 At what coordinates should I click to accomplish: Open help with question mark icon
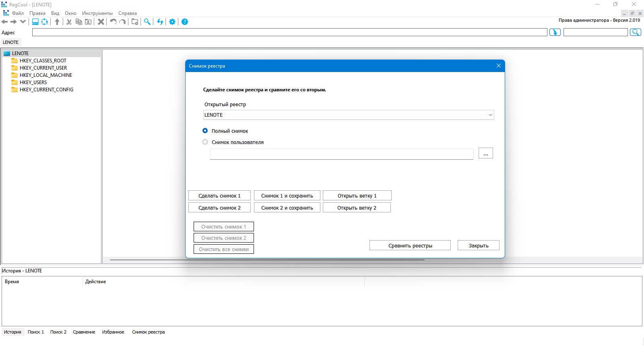point(185,22)
